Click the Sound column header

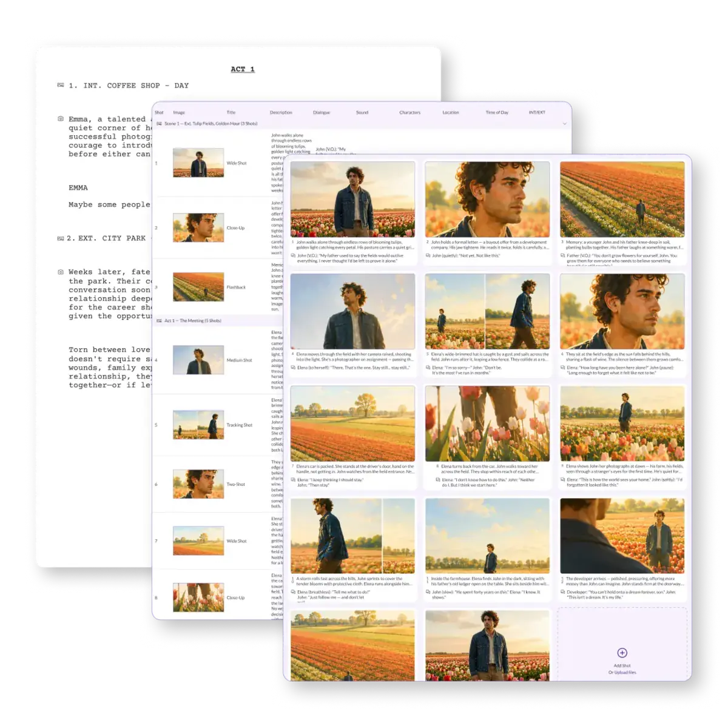click(x=362, y=112)
